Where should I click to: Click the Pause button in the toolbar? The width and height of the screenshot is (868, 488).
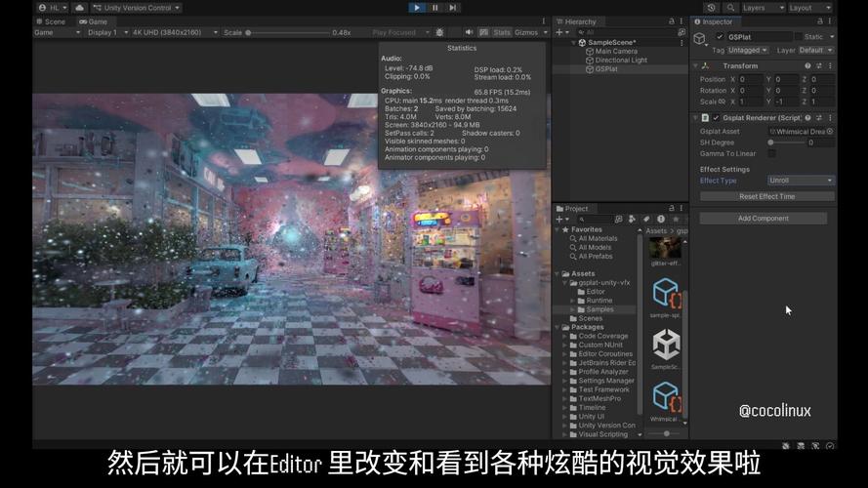pos(435,8)
